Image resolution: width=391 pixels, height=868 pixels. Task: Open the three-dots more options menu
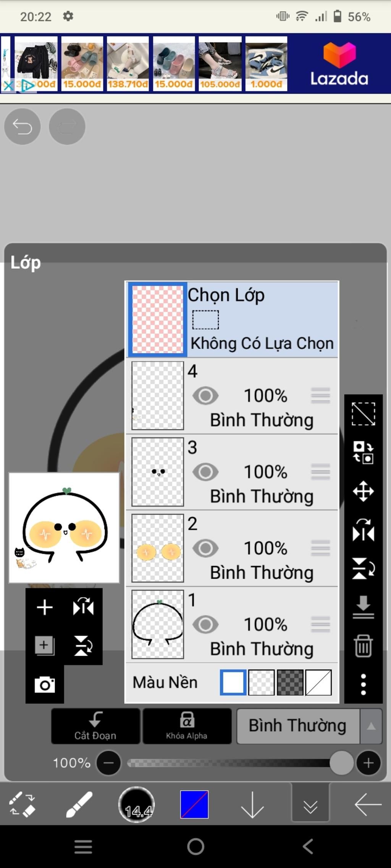point(363,685)
